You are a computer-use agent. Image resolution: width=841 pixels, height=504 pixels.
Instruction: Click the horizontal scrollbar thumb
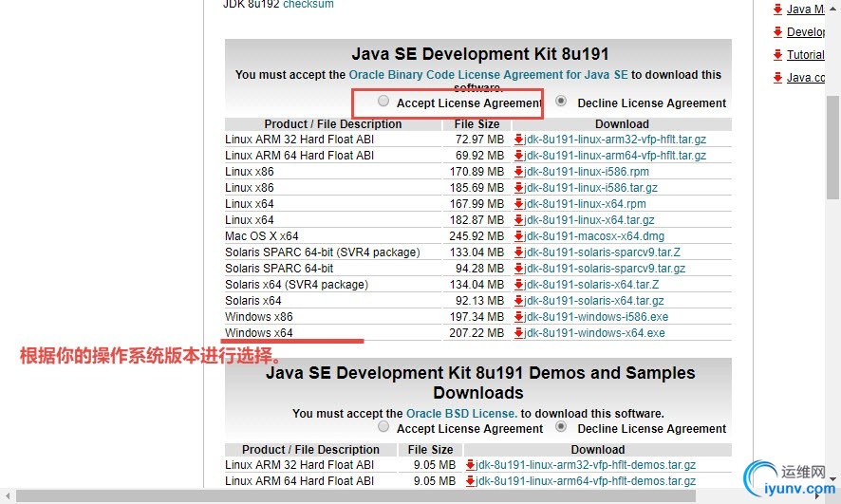tap(356, 496)
